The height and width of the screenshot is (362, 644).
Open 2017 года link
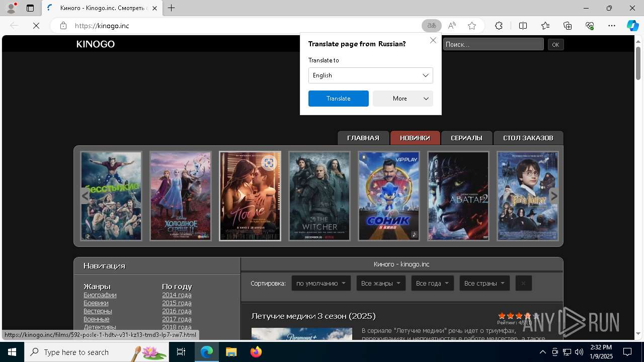point(177,319)
